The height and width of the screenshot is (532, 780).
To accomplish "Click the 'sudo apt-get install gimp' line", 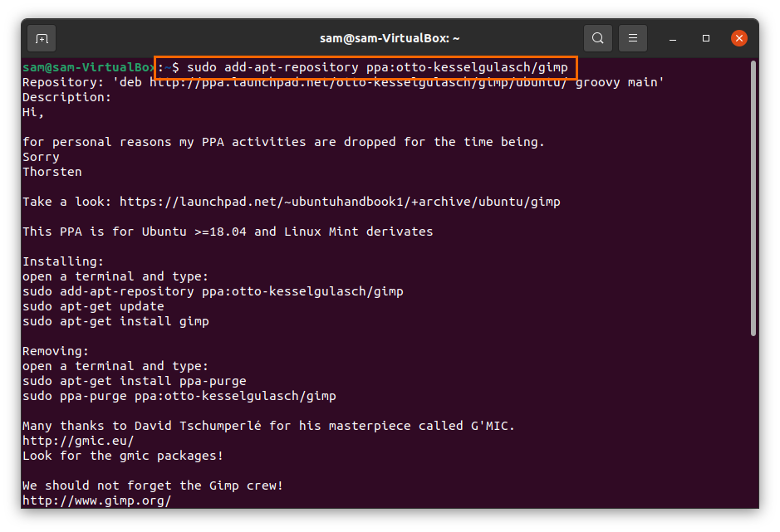I will pyautogui.click(x=115, y=321).
